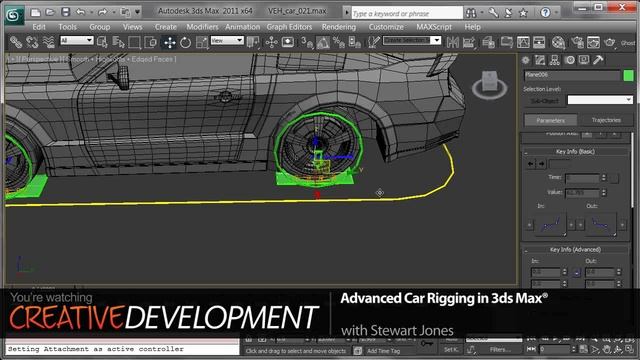Toggle the 3D Snaps button
This screenshot has width=640, height=360.
point(307,42)
